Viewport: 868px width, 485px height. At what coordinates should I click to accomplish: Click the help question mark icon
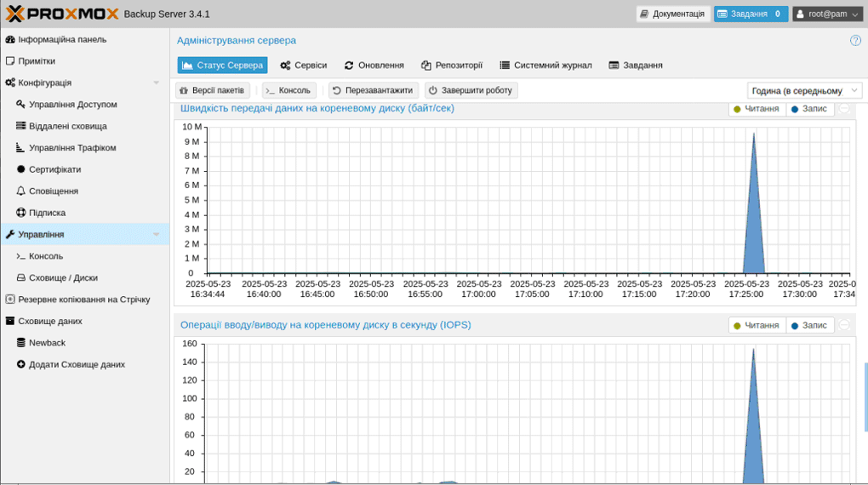(x=855, y=40)
